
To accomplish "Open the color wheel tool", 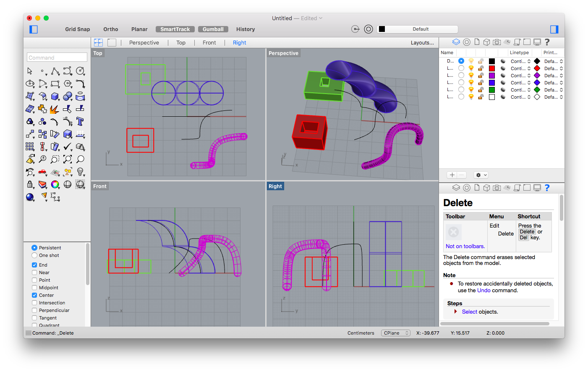I will (55, 184).
